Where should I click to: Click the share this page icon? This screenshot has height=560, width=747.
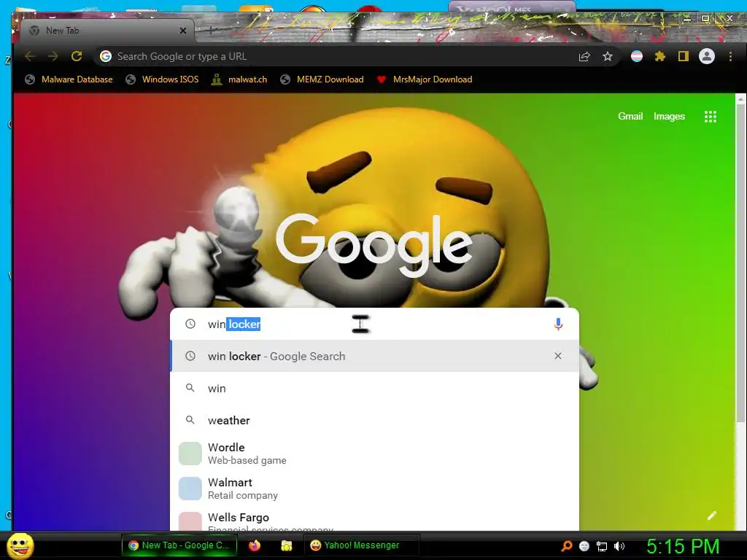tap(584, 57)
